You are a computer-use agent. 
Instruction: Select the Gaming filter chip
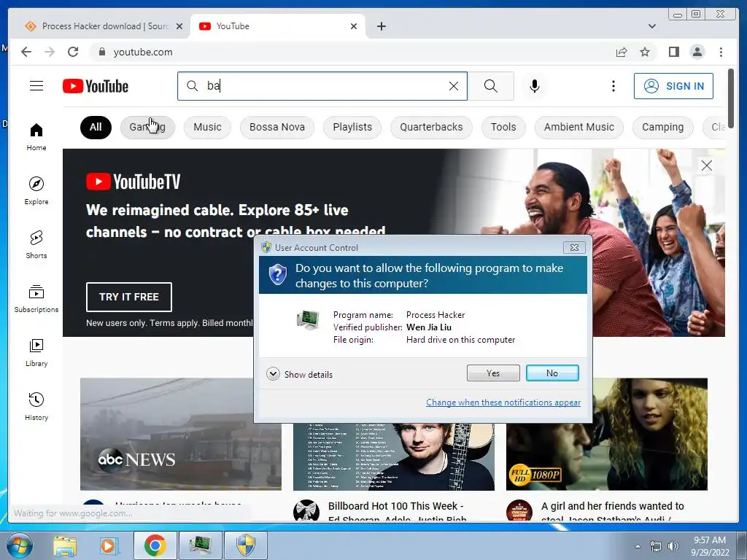click(147, 127)
